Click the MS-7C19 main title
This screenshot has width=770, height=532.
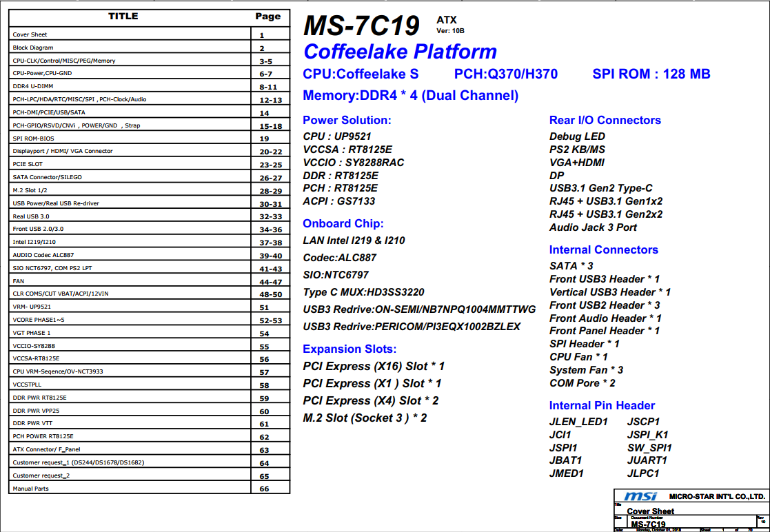[361, 25]
